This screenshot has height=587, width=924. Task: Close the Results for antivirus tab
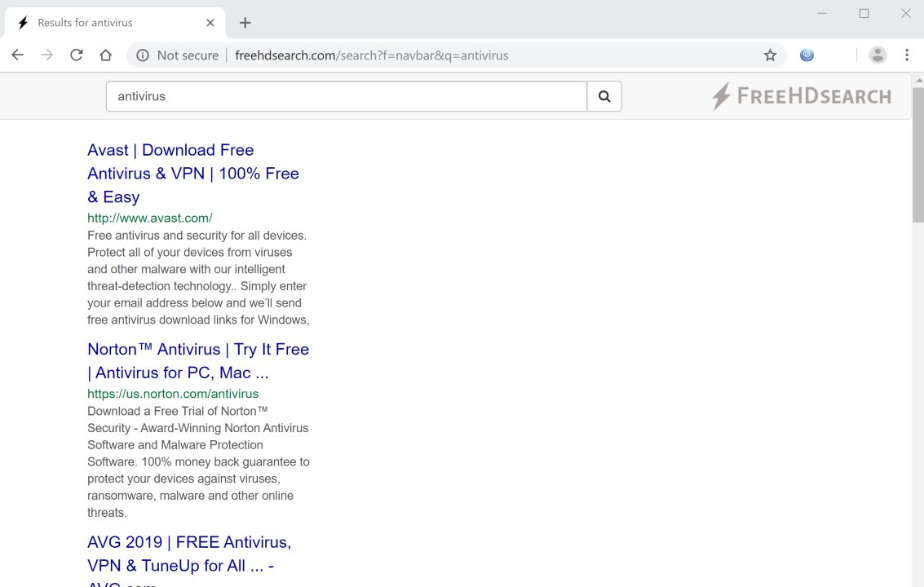tap(210, 22)
